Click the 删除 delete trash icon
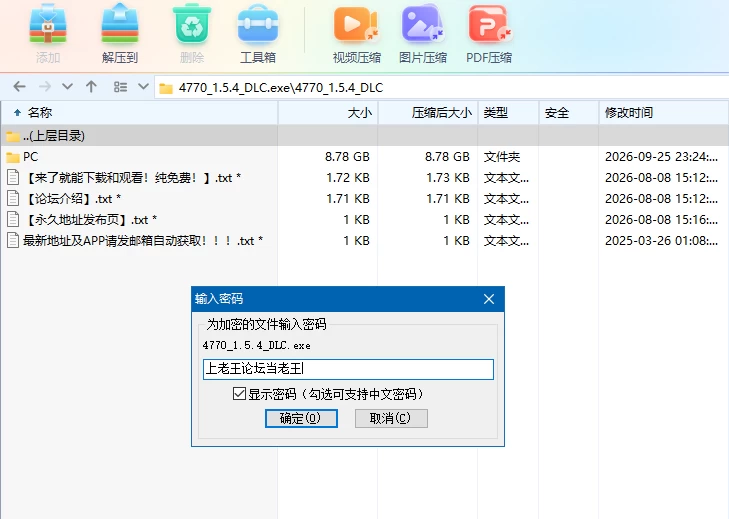 tap(192, 24)
